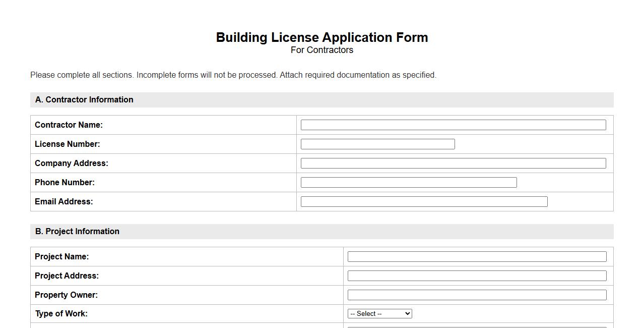Click the For Contractors subtitle
Image resolution: width=644 pixels, height=328 pixels.
(x=322, y=49)
